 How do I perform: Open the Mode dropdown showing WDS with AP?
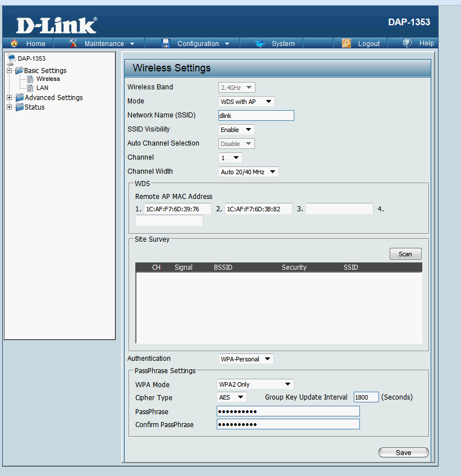[x=247, y=101]
